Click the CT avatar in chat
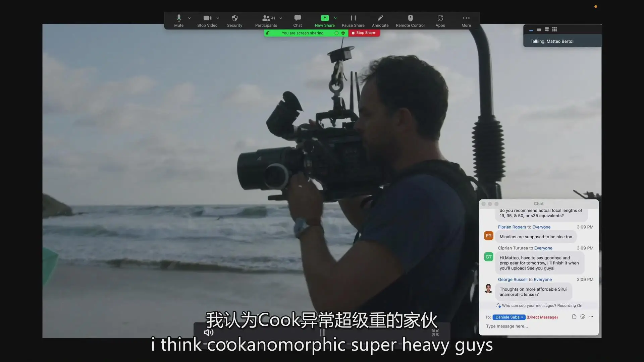The height and width of the screenshot is (362, 644). pyautogui.click(x=488, y=257)
